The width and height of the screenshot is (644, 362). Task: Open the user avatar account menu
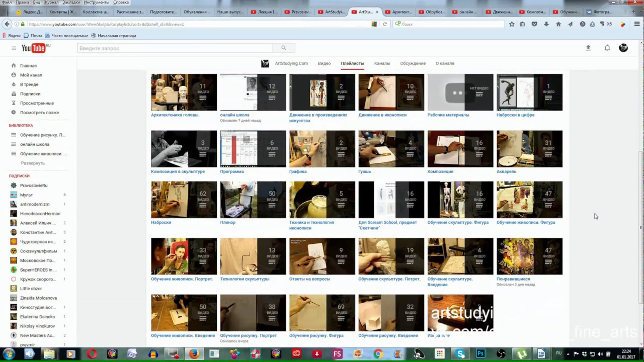coord(623,48)
